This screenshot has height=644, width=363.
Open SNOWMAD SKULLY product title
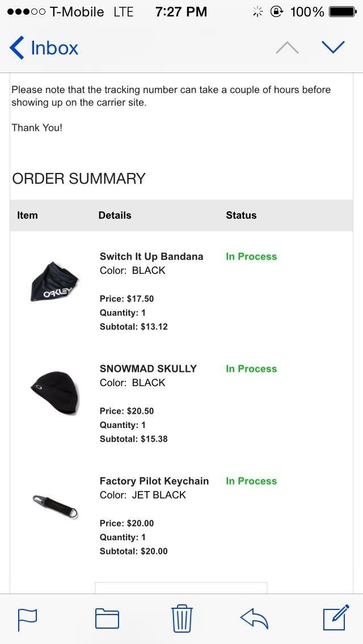pyautogui.click(x=148, y=368)
